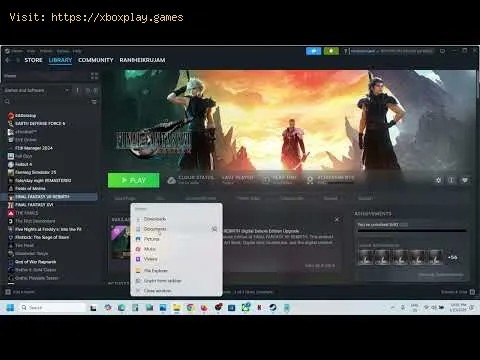This screenshot has height=360, width=480.
Task: Click the green PLAY button
Action: pyautogui.click(x=133, y=180)
